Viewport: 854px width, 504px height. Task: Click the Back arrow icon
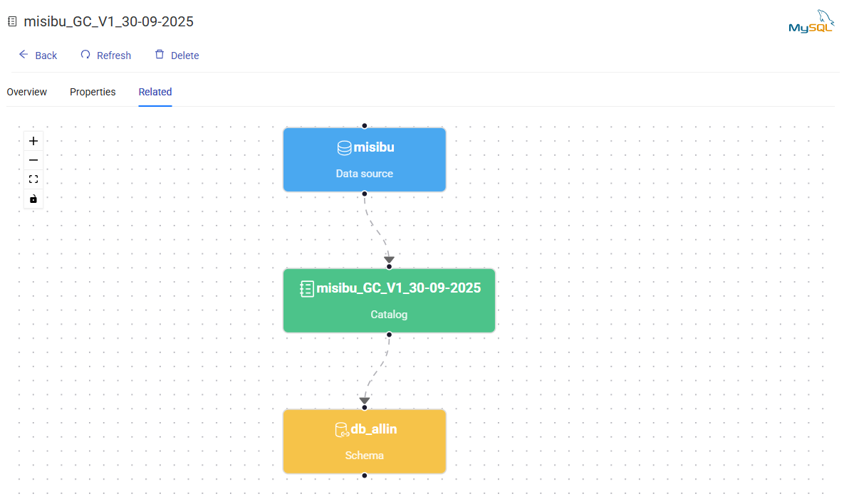tap(24, 55)
